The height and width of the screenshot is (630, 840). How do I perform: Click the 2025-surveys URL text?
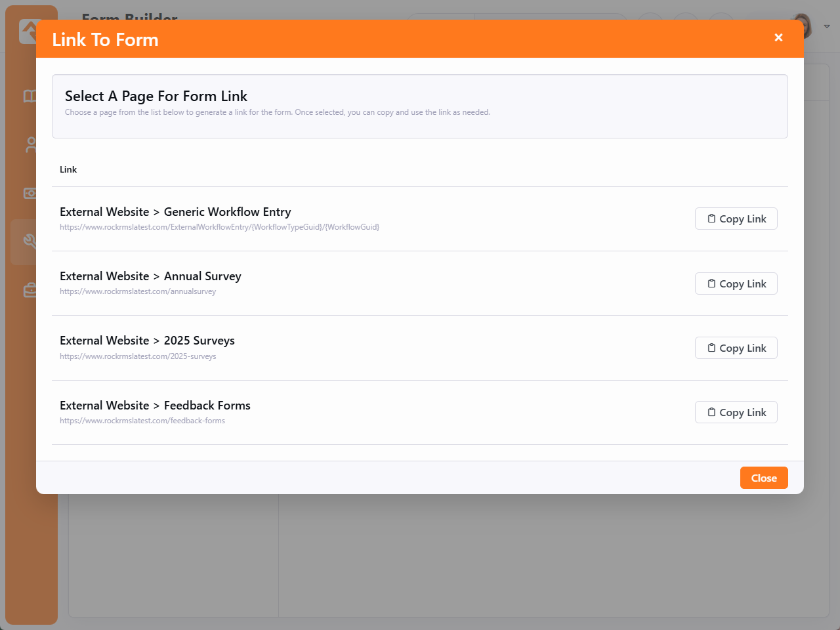point(138,356)
